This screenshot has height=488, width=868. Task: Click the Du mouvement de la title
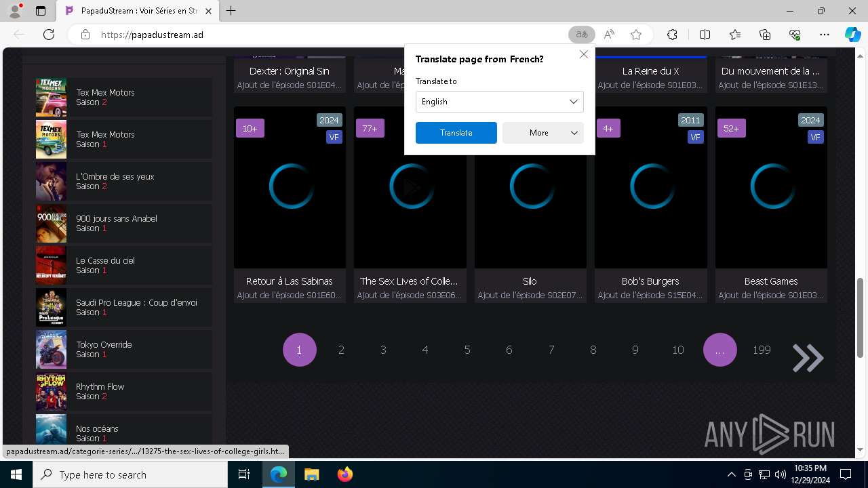click(771, 71)
